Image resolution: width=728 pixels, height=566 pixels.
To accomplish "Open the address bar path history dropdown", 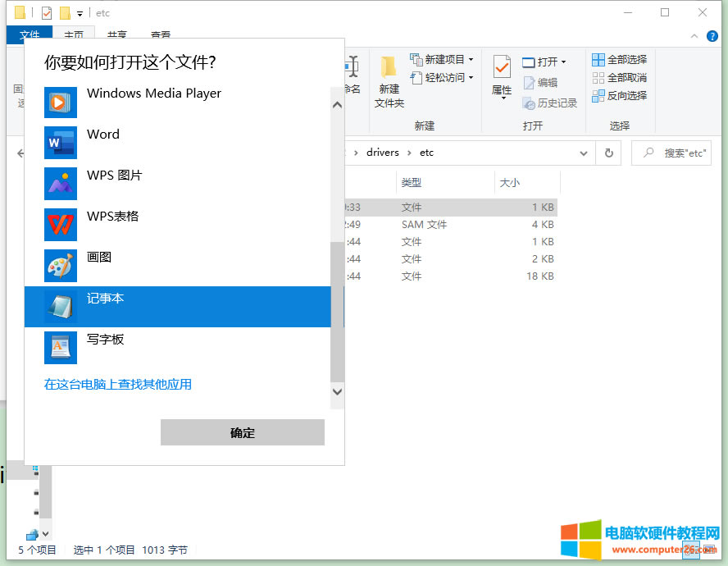I will click(584, 153).
